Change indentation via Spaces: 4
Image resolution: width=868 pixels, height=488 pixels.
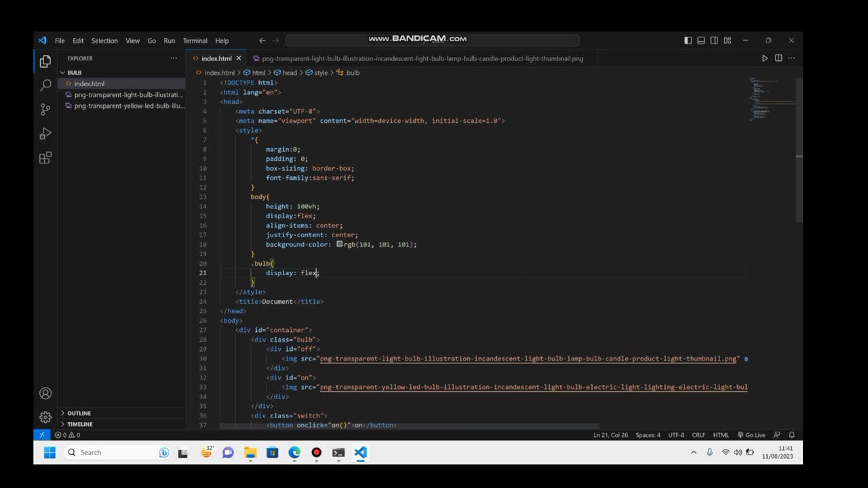pyautogui.click(x=648, y=435)
